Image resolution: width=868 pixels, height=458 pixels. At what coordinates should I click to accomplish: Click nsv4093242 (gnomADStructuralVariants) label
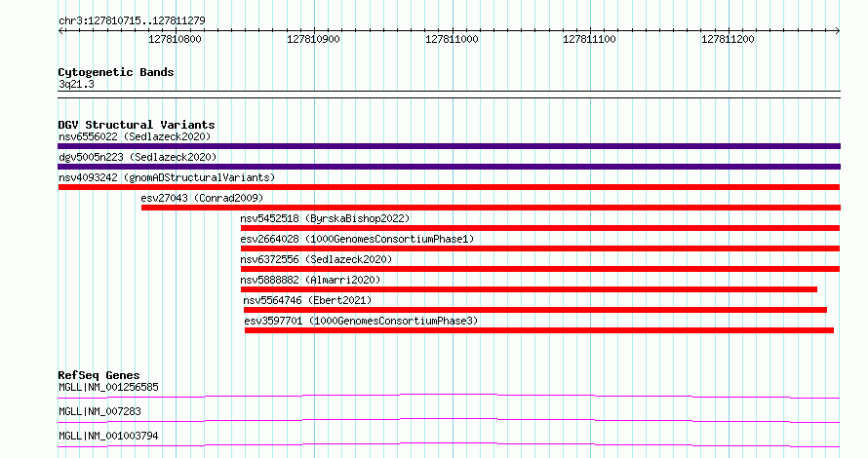tap(167, 177)
